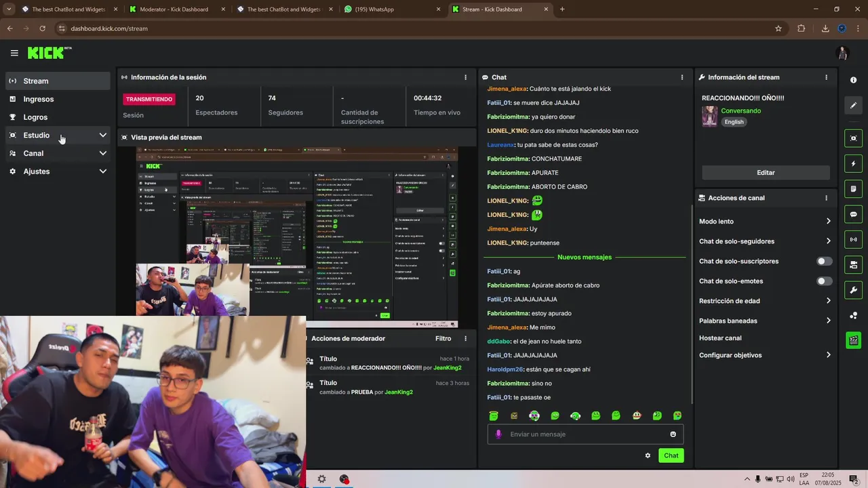This screenshot has height=488, width=868.
Task: Click Filtro in moderator actions
Action: click(443, 338)
